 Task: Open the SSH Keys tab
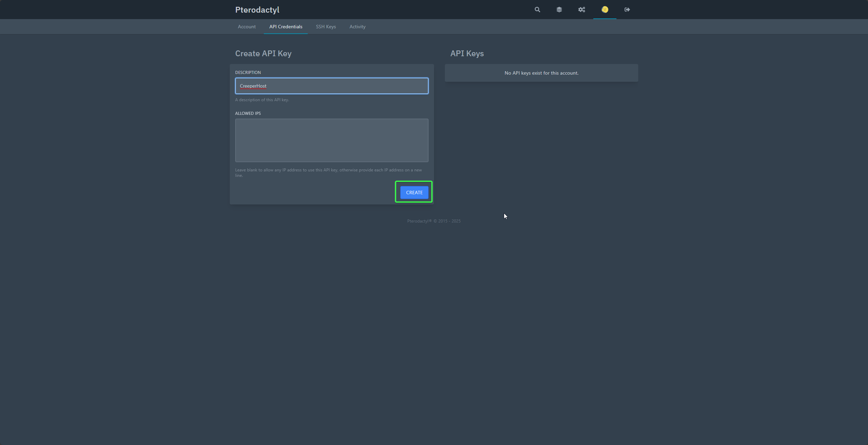[326, 27]
